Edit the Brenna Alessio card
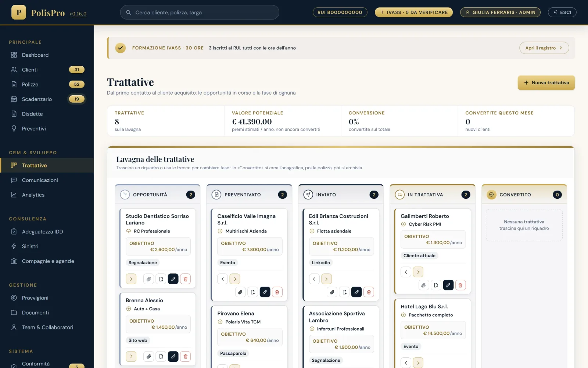The image size is (588, 368). coord(173,356)
